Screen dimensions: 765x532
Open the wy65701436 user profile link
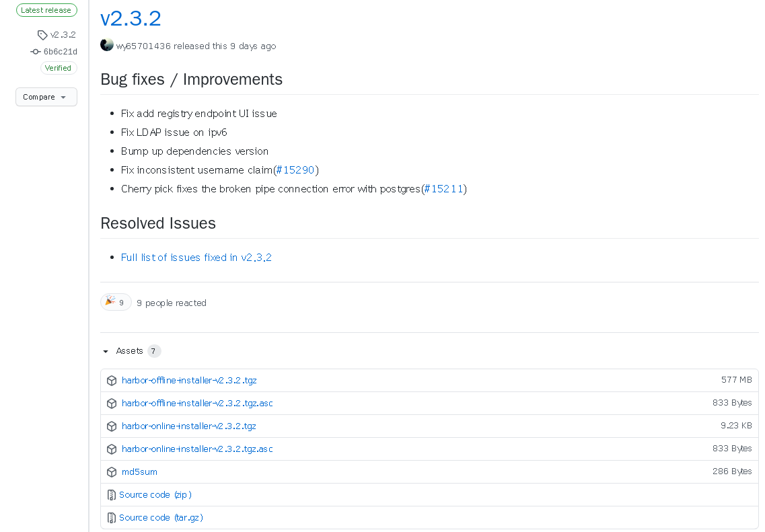tap(143, 46)
